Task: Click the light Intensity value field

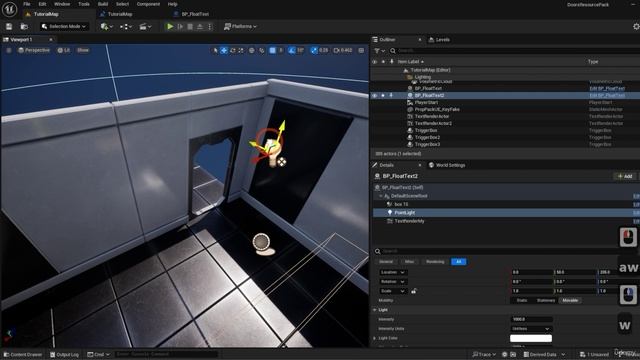Action: [532, 319]
